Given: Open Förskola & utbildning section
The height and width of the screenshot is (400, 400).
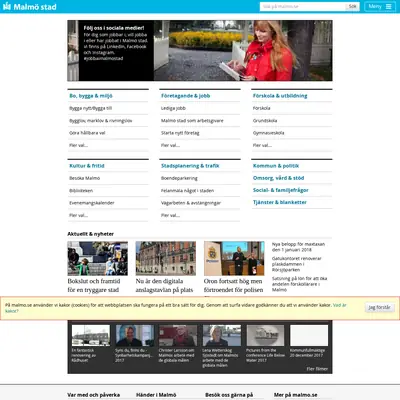Looking at the screenshot, I should coord(280,96).
